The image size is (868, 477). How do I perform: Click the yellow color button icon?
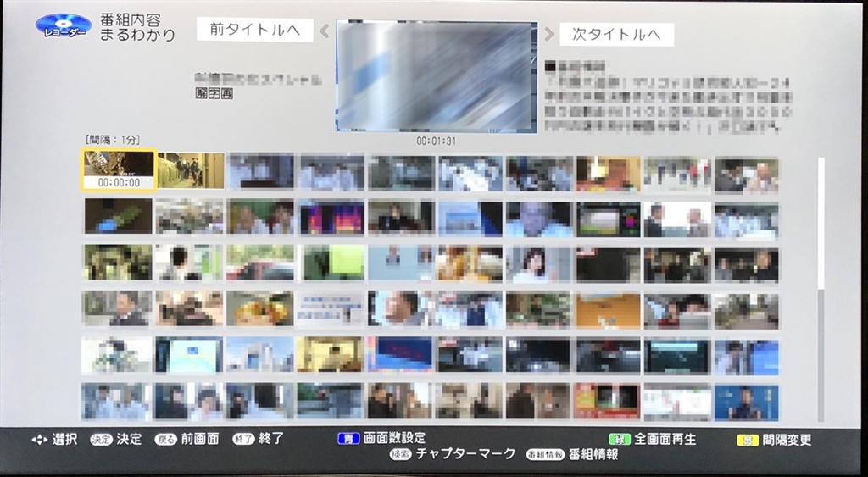pos(748,441)
